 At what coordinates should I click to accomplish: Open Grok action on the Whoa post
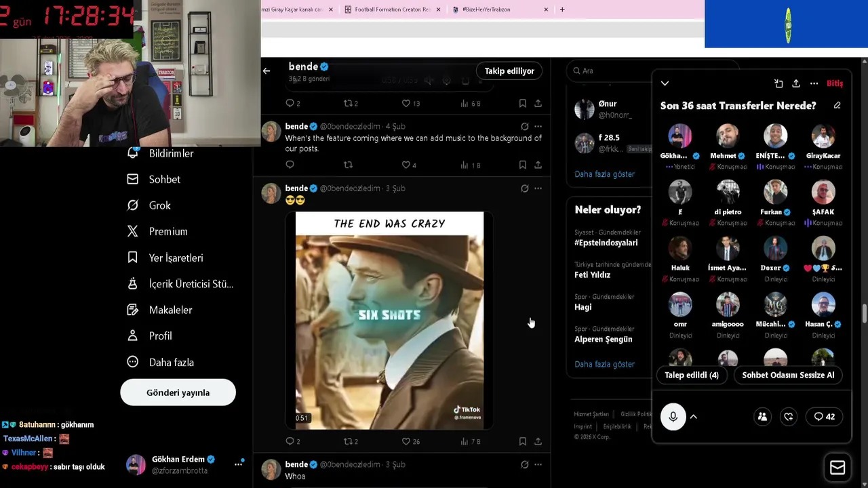524,464
